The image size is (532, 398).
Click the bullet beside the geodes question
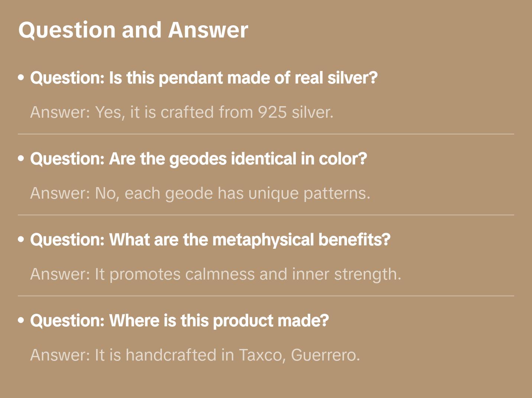(21, 159)
